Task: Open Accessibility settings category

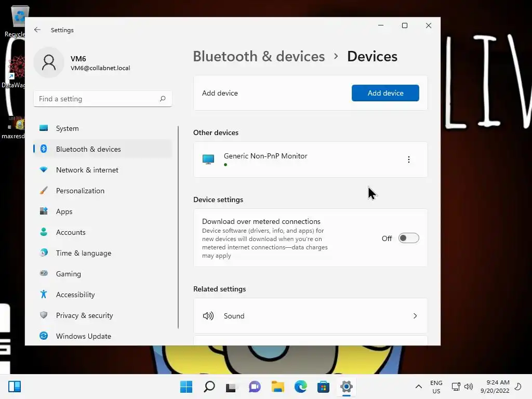Action: click(x=102, y=295)
